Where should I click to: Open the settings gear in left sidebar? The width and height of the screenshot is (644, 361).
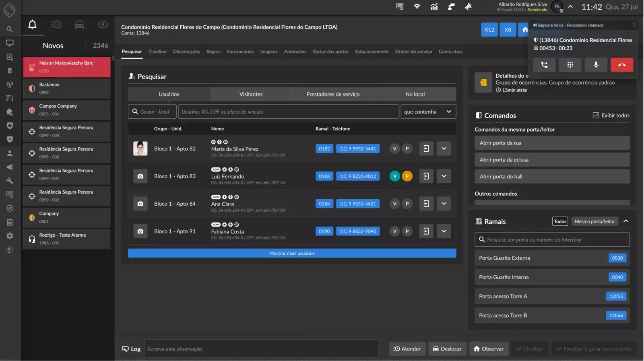(10, 236)
